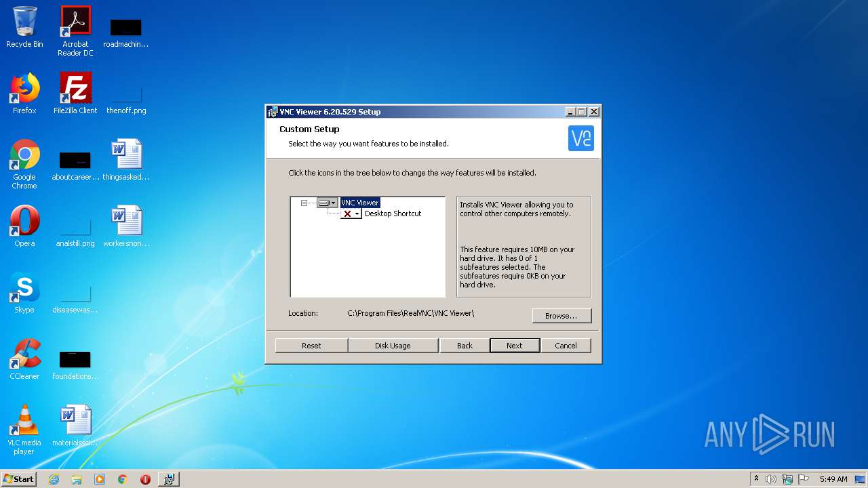Cancel the VNC Viewer setup
This screenshot has height=488, width=868.
click(x=566, y=346)
